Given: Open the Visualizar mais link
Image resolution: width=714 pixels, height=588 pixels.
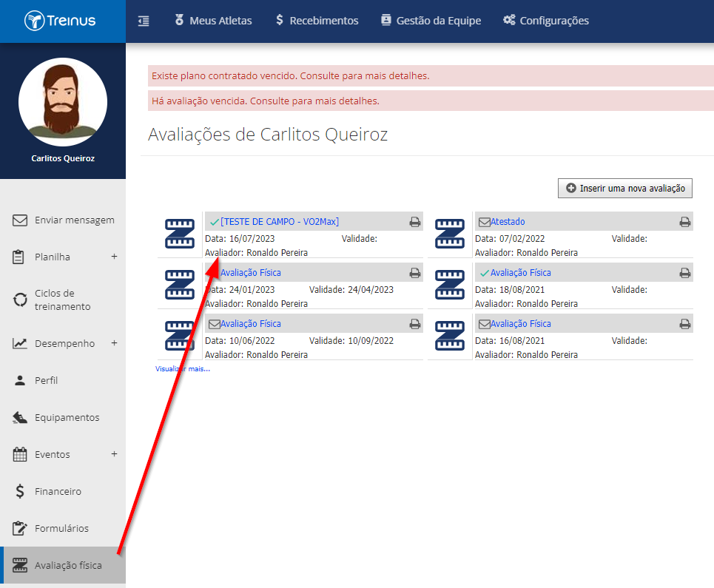Looking at the screenshot, I should [183, 369].
